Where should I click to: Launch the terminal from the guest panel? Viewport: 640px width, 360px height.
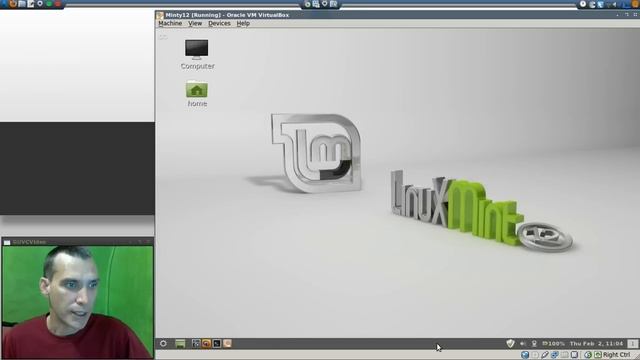point(217,343)
